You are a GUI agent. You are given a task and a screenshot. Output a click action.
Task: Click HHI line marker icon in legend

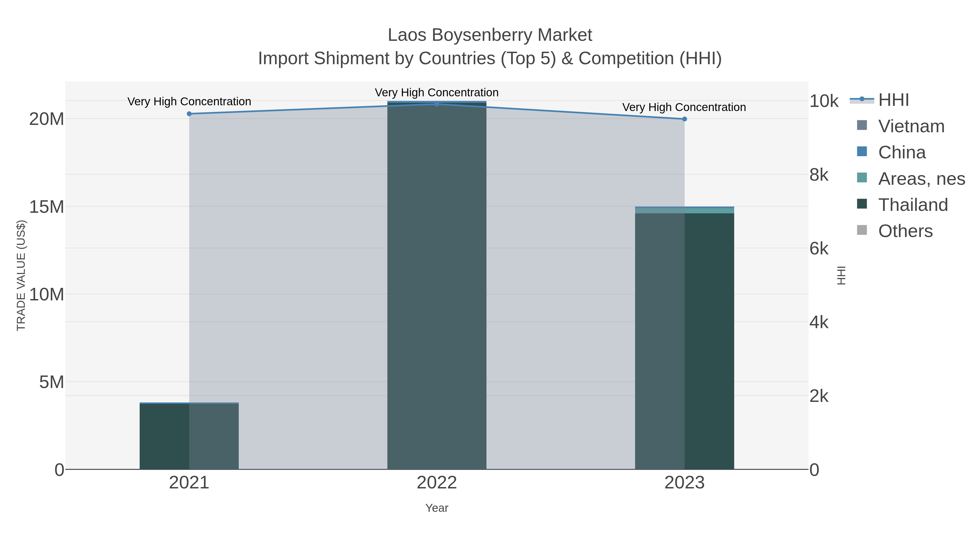(862, 99)
